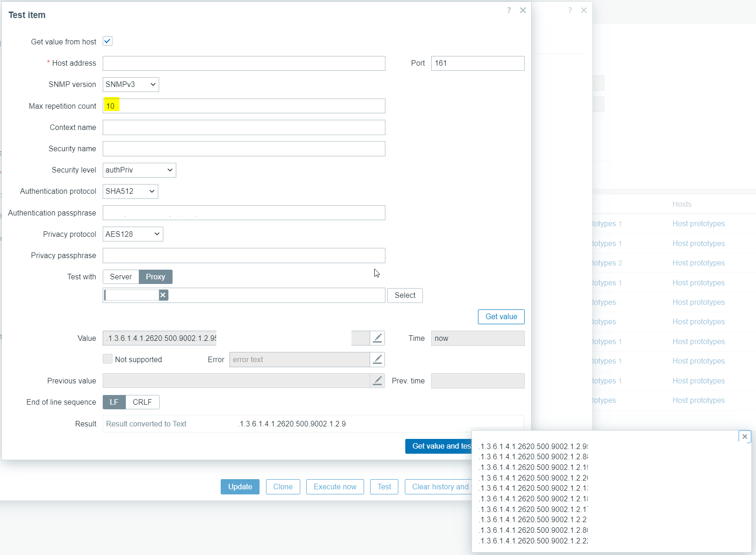The height and width of the screenshot is (555, 756).
Task: Click the help question mark icon in Test item dialog
Action: tap(509, 10)
